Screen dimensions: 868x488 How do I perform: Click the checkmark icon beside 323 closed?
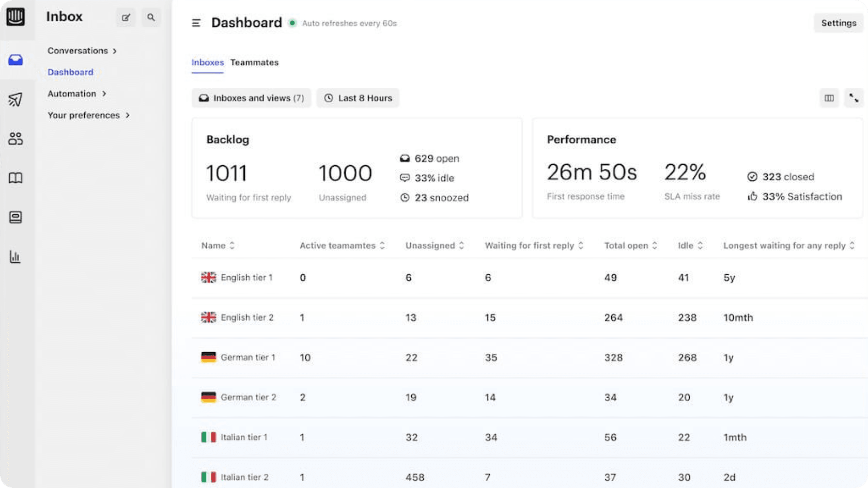click(x=752, y=177)
